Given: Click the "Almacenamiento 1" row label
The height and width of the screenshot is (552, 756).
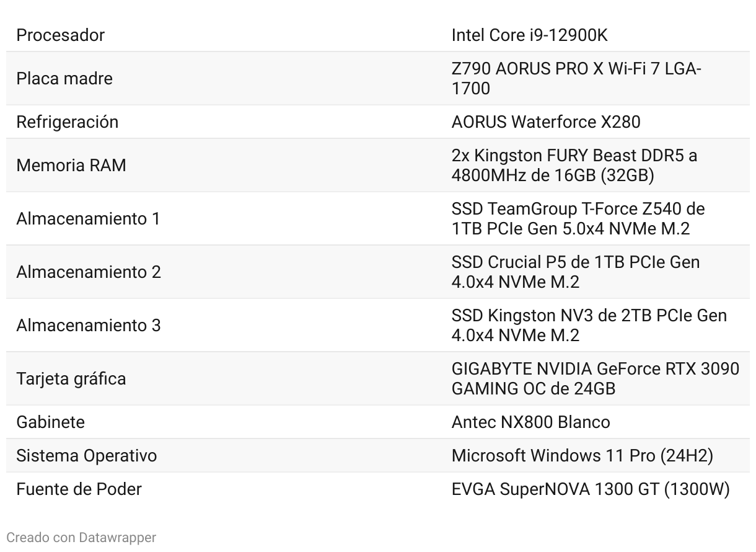Looking at the screenshot, I should point(88,219).
